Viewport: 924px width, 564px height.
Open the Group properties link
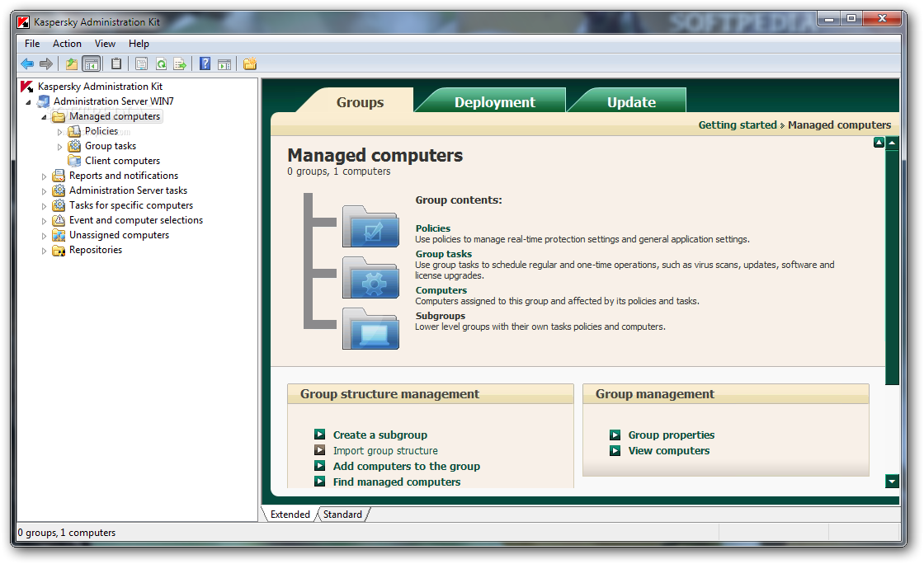point(672,435)
